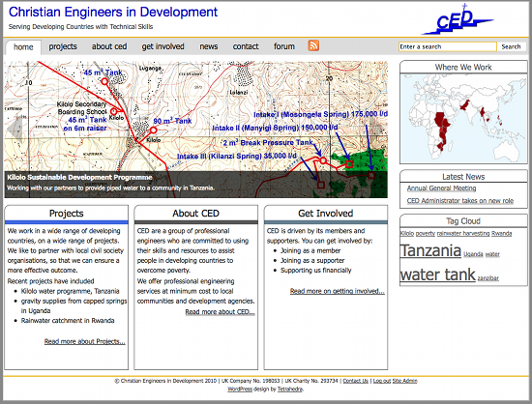Select the poverty tag
This screenshot has height=404, width=532.
[x=426, y=233]
